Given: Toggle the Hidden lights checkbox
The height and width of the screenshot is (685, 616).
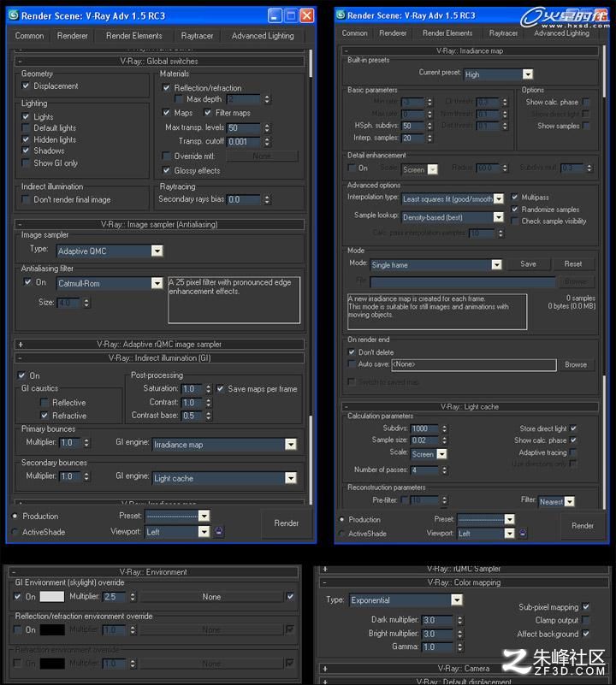Looking at the screenshot, I should click(26, 139).
